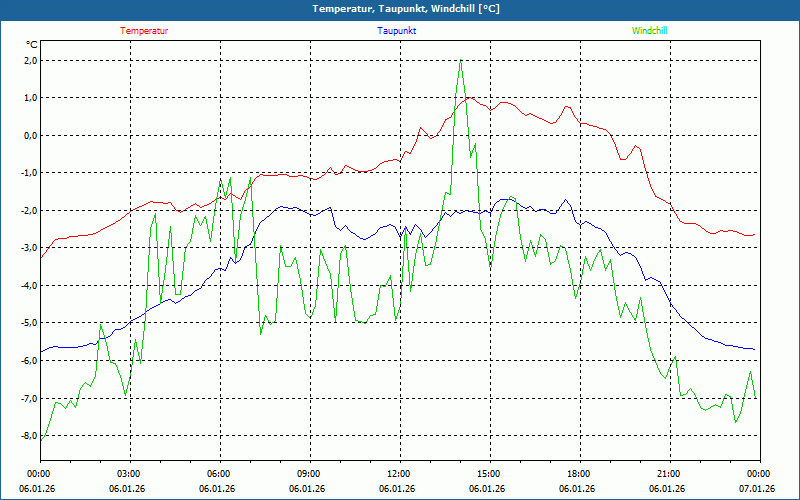This screenshot has width=800, height=500.
Task: Select the 21:00 time axis label
Action: 669,474
